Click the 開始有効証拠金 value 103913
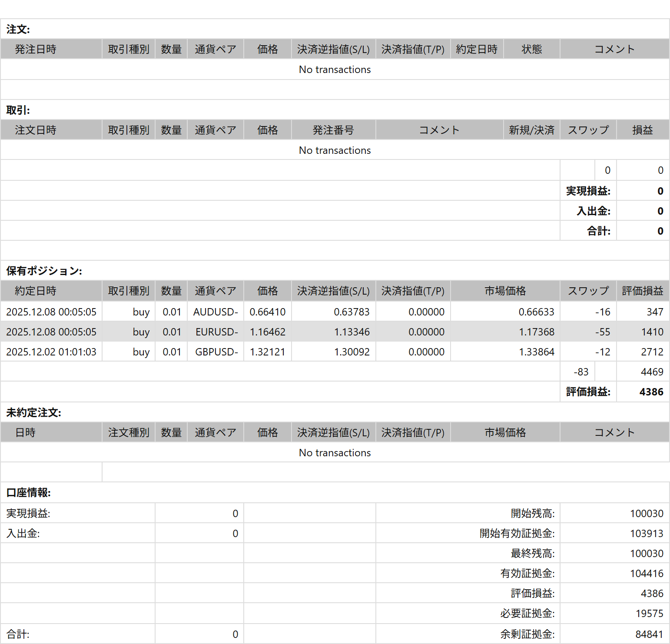670x644 pixels. coord(646,533)
